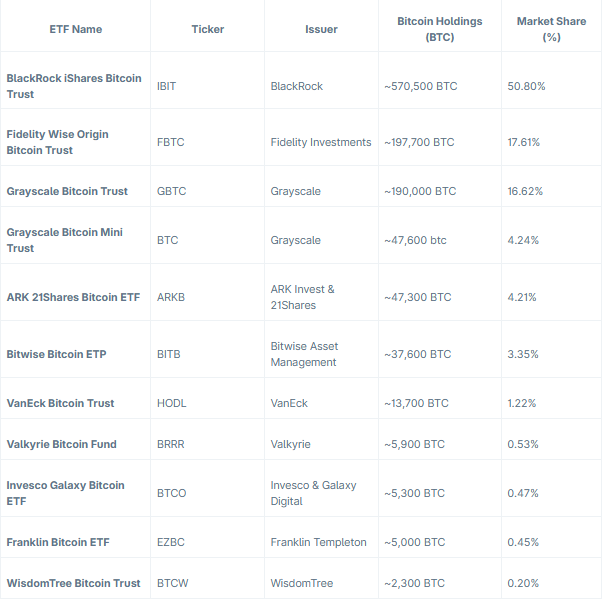Click the BITB ticker cell
This screenshot has width=603, height=599.
(x=169, y=354)
